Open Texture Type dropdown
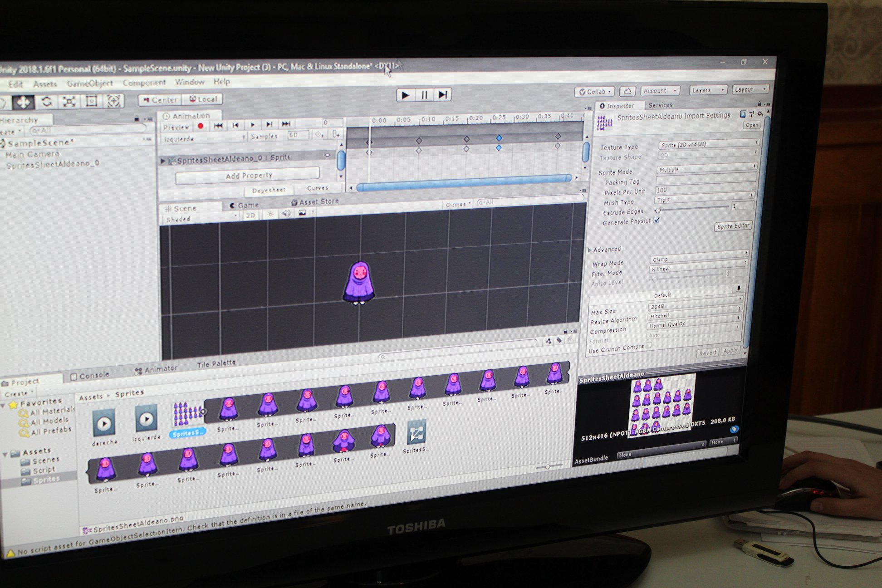The width and height of the screenshot is (882, 588). pyautogui.click(x=708, y=144)
